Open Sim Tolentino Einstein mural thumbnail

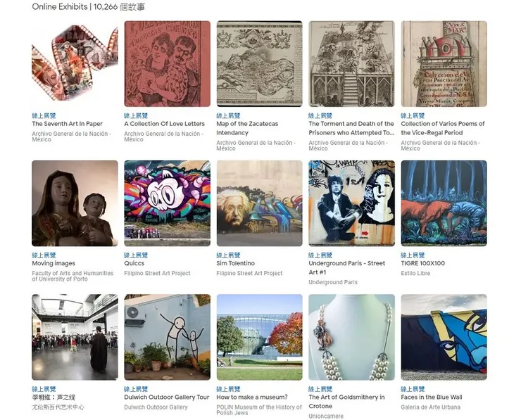tap(260, 203)
